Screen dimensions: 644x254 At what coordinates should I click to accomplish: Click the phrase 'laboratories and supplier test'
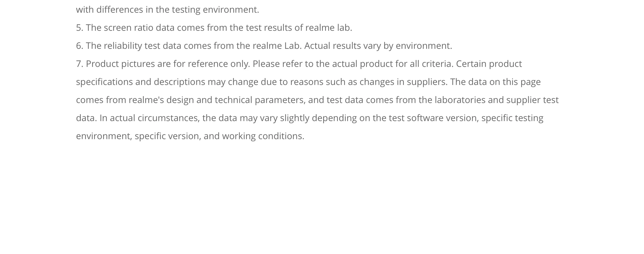[x=497, y=100]
